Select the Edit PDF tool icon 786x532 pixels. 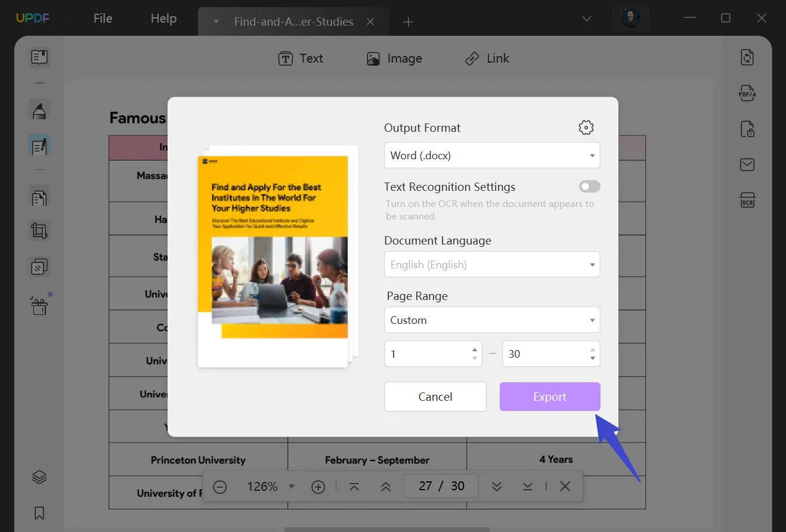39,145
